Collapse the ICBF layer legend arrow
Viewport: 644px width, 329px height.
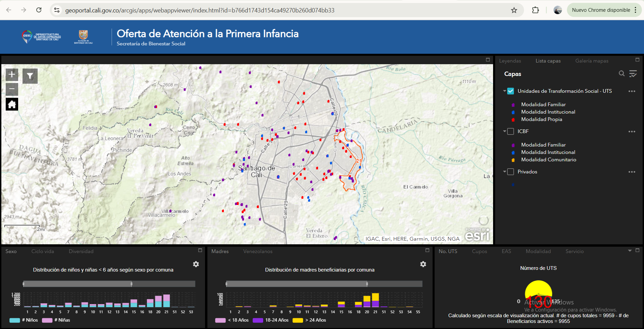pos(505,131)
